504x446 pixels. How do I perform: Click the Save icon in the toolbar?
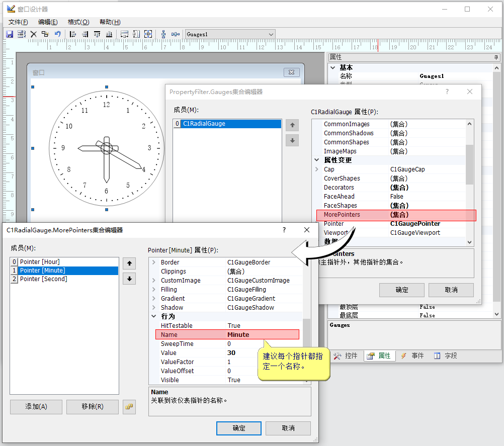coord(9,34)
